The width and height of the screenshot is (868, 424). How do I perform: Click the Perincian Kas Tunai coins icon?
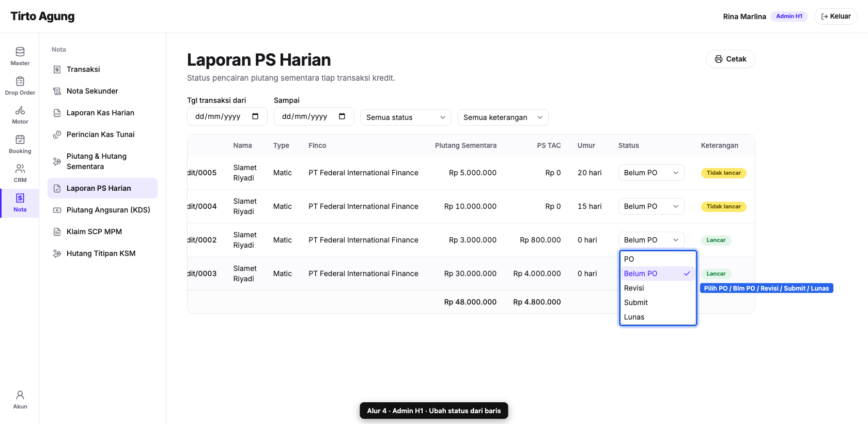[x=57, y=134]
